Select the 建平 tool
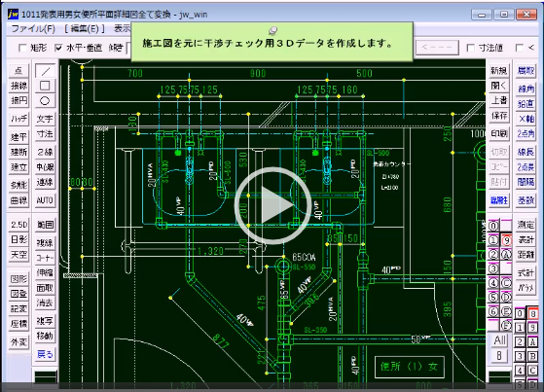This screenshot has width=544, height=392. [18, 137]
